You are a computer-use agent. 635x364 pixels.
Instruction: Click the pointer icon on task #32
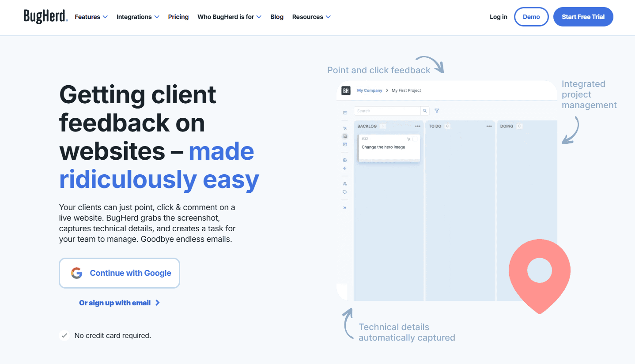408,139
